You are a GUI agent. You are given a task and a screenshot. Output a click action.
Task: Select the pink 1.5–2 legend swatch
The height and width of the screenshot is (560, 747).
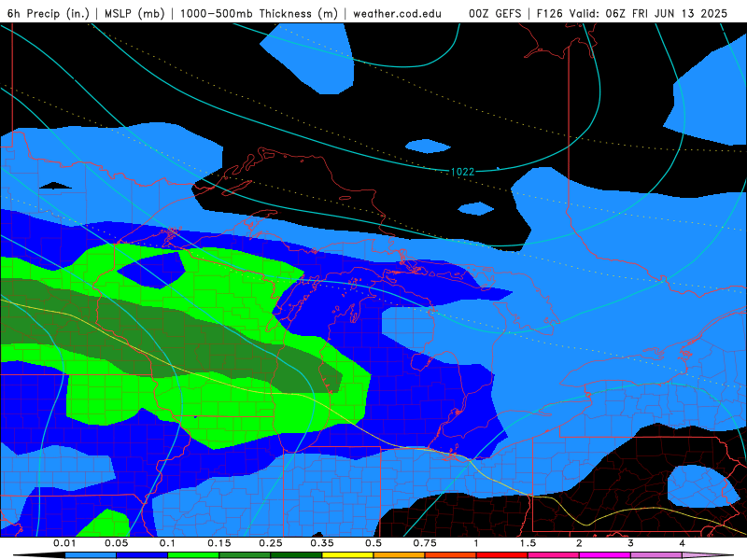[x=554, y=555]
